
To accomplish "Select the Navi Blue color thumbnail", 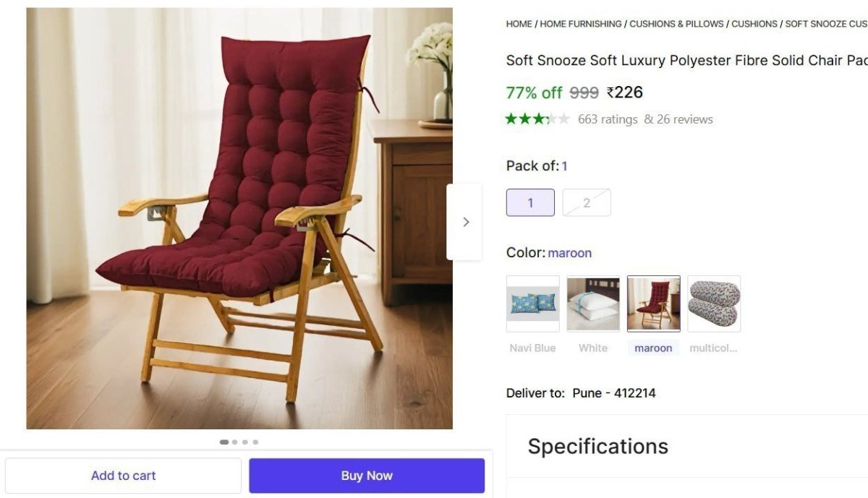I will 533,304.
